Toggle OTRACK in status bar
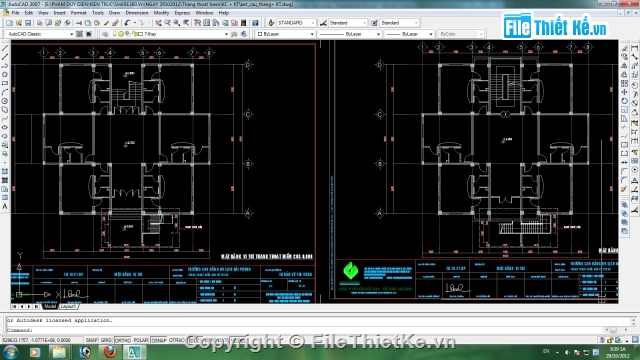This screenshot has width=640, height=360. click(177, 340)
